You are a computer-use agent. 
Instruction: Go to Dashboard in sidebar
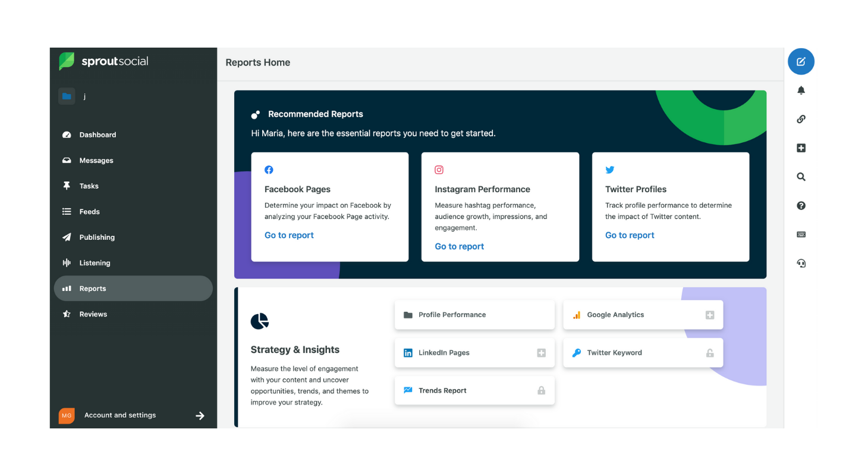coord(133,135)
